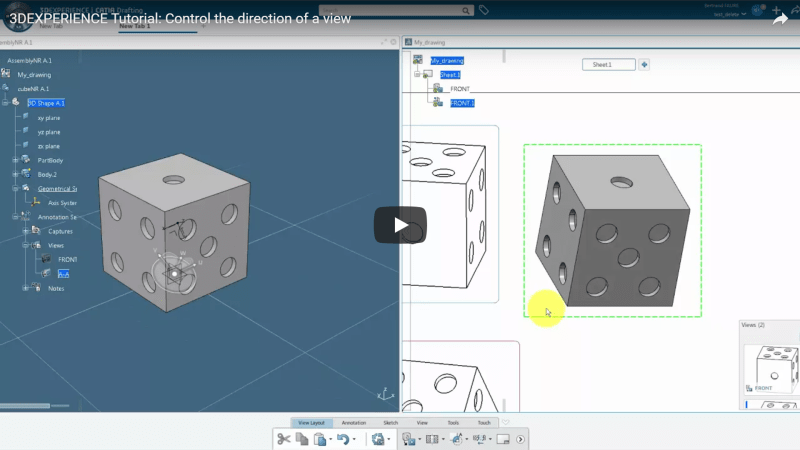Select My_drawing in the assembly tree
The height and width of the screenshot is (450, 800).
click(x=34, y=75)
